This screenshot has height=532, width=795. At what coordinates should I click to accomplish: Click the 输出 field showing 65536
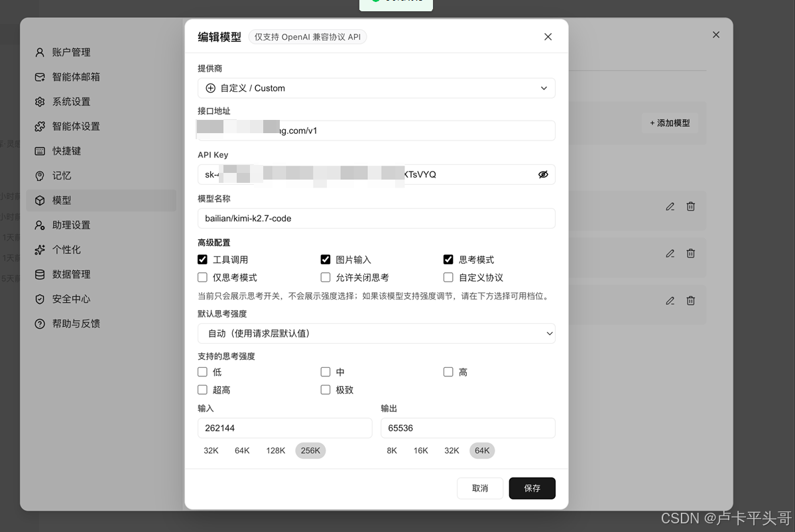pyautogui.click(x=468, y=428)
